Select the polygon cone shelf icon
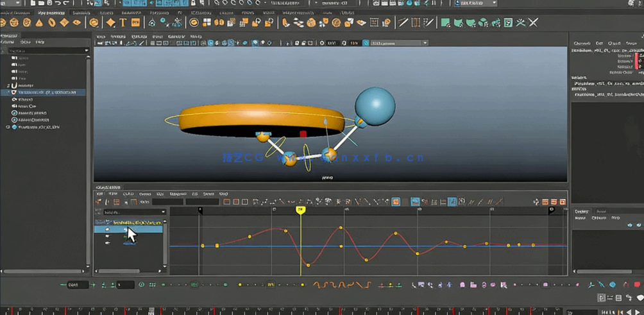644x315 pixels. point(39,22)
